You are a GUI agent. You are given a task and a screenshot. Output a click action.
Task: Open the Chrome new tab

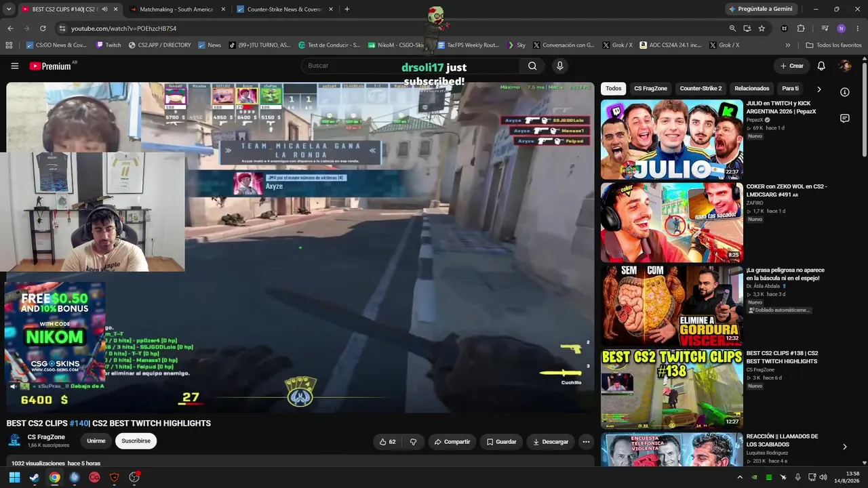[347, 9]
